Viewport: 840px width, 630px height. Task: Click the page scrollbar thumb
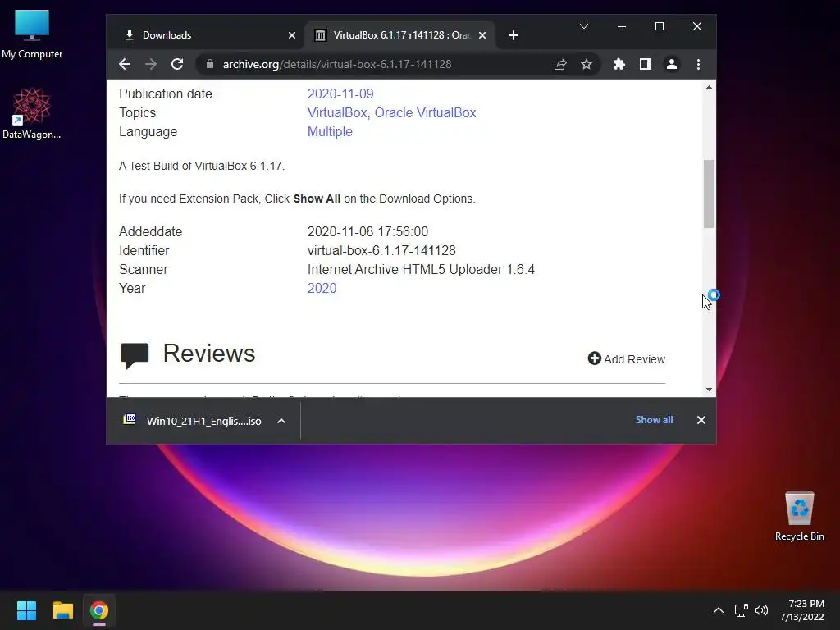tap(709, 194)
